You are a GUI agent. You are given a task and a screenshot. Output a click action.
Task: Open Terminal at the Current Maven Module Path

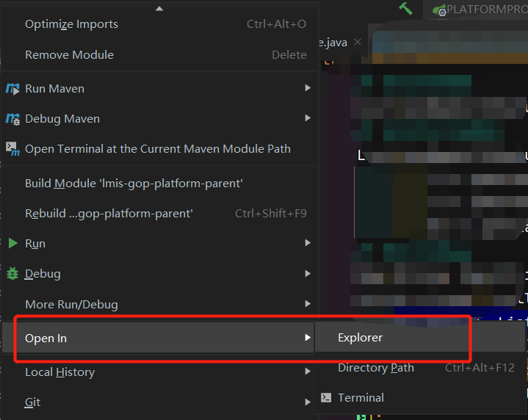pos(159,149)
